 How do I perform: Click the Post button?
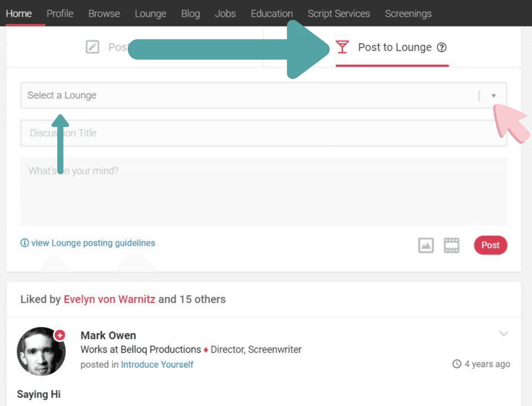tap(490, 245)
